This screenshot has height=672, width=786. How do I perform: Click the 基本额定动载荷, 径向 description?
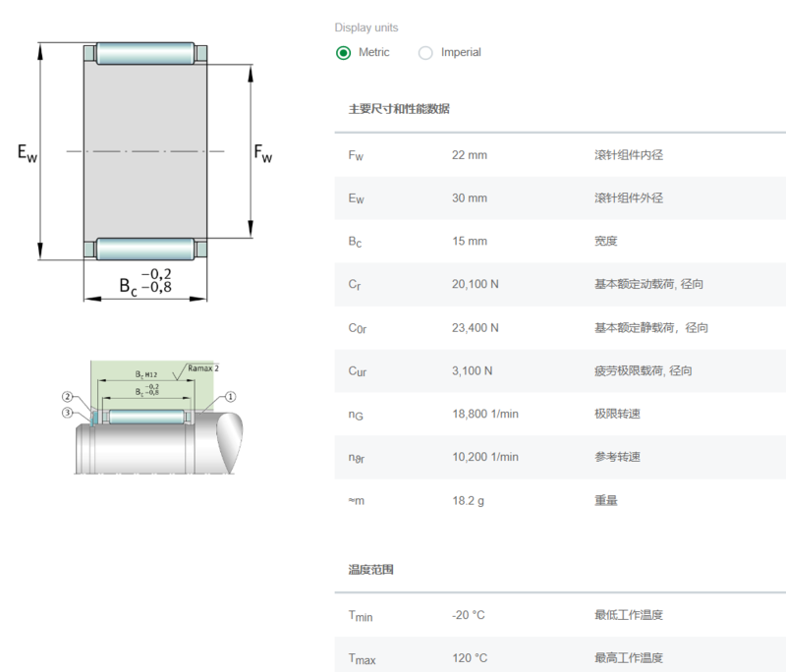coord(648,284)
